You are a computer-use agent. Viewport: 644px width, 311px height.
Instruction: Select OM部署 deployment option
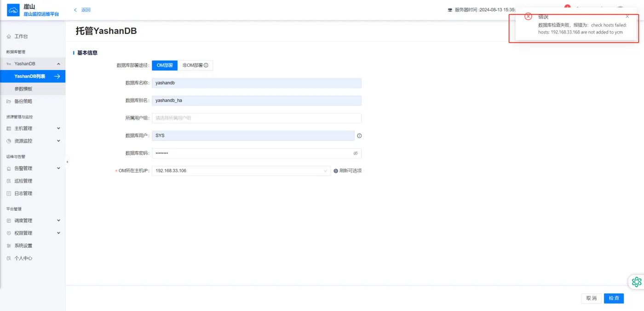(x=165, y=65)
